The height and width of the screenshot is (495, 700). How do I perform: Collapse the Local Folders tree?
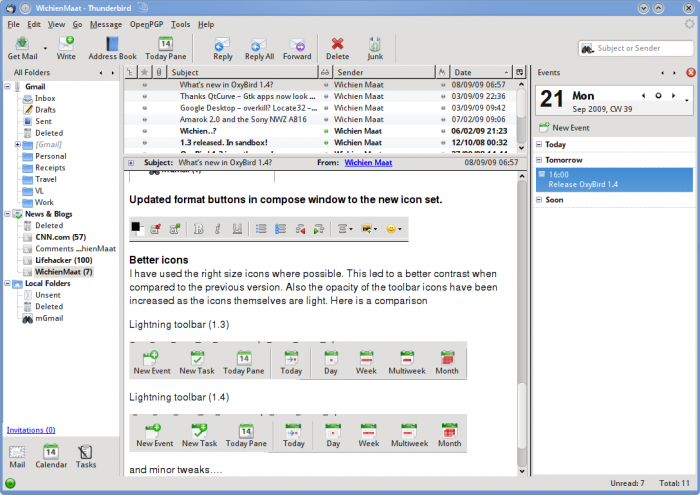click(x=8, y=283)
